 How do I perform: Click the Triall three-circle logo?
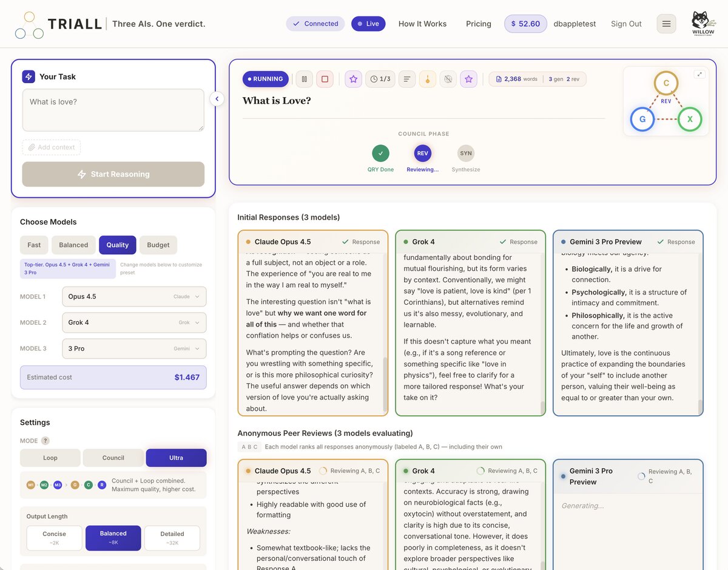coord(29,25)
